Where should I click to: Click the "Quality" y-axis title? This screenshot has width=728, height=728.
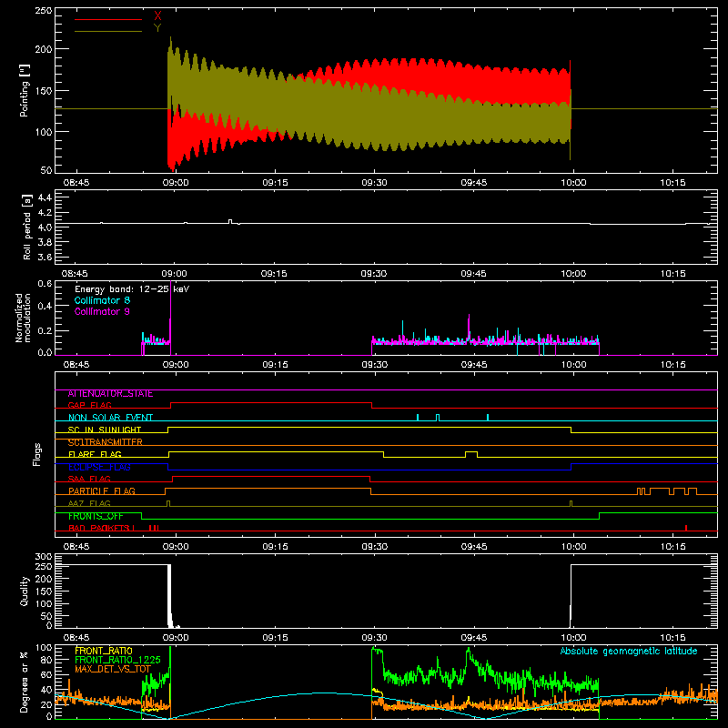(25, 591)
